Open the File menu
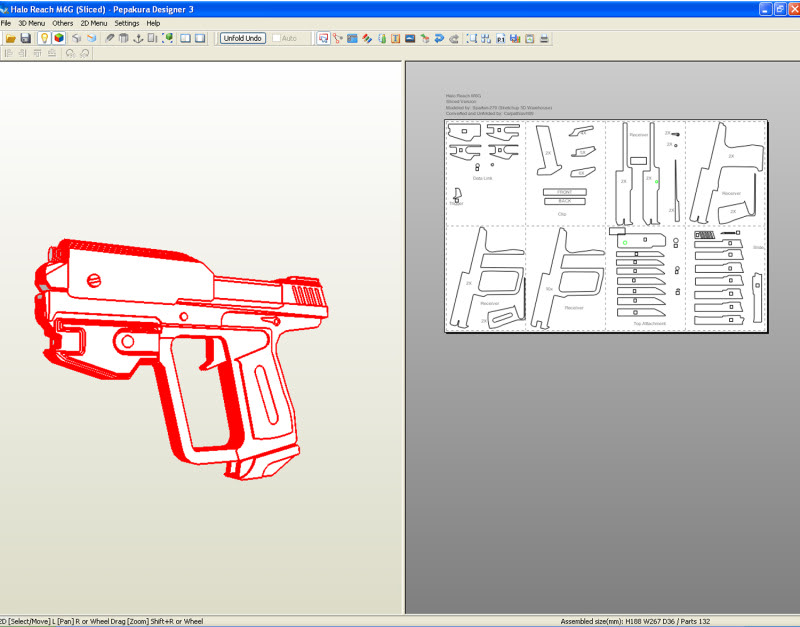Screen dimensions: 800x627 [x=6, y=23]
